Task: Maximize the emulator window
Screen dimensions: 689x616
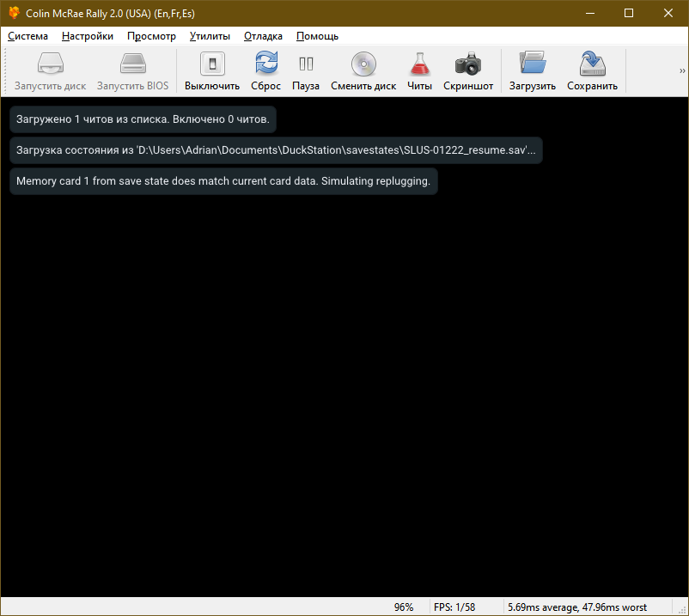Action: 629,13
